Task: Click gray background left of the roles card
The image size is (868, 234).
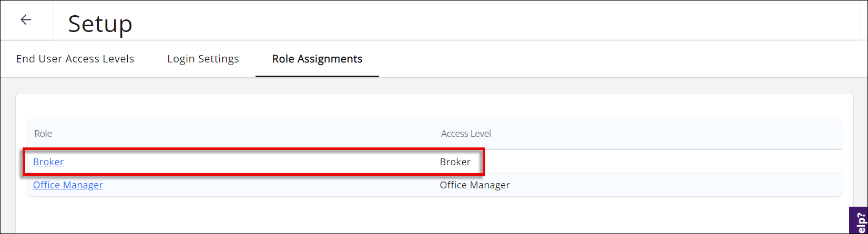Action: (8, 157)
